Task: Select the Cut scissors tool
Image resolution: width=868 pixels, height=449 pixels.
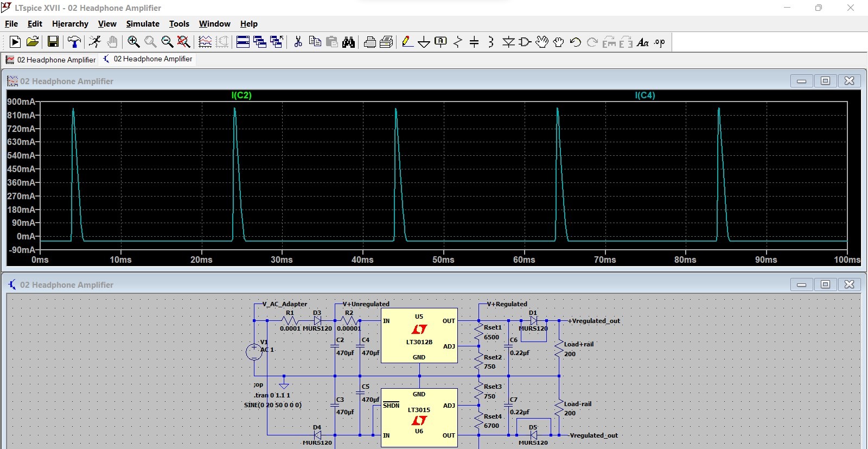Action: [x=298, y=42]
